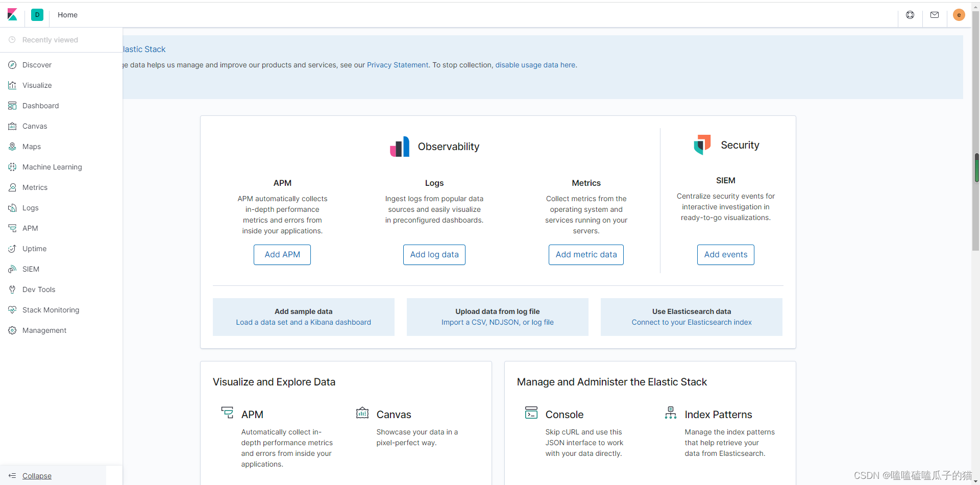
Task: Open the APM heading in Visualize section
Action: tap(252, 415)
